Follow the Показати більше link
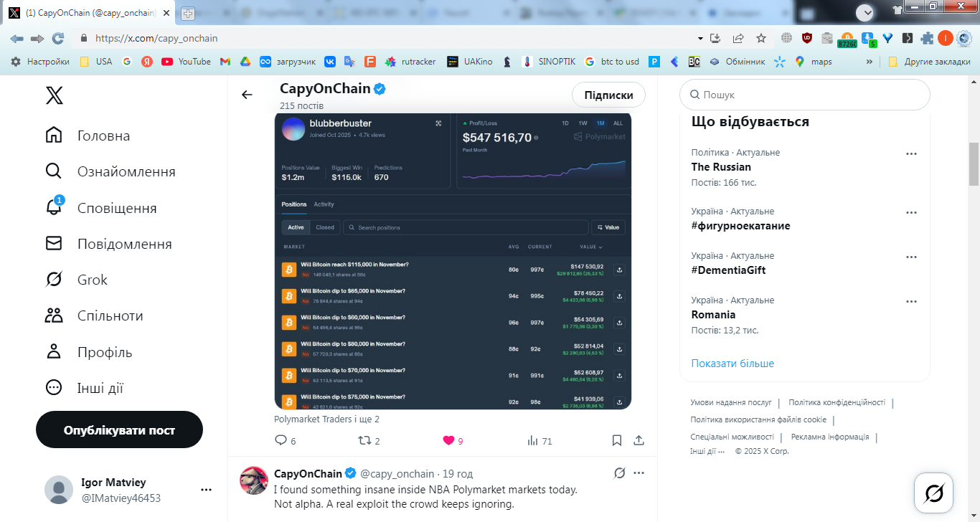 (732, 364)
